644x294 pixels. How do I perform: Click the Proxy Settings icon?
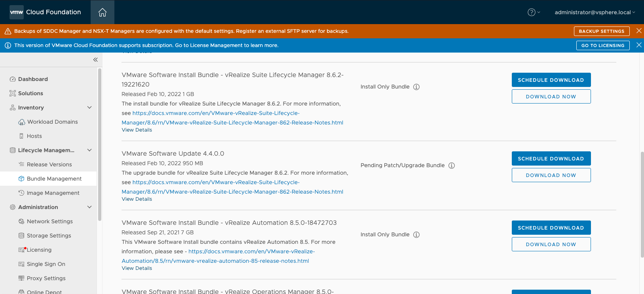[x=21, y=278]
